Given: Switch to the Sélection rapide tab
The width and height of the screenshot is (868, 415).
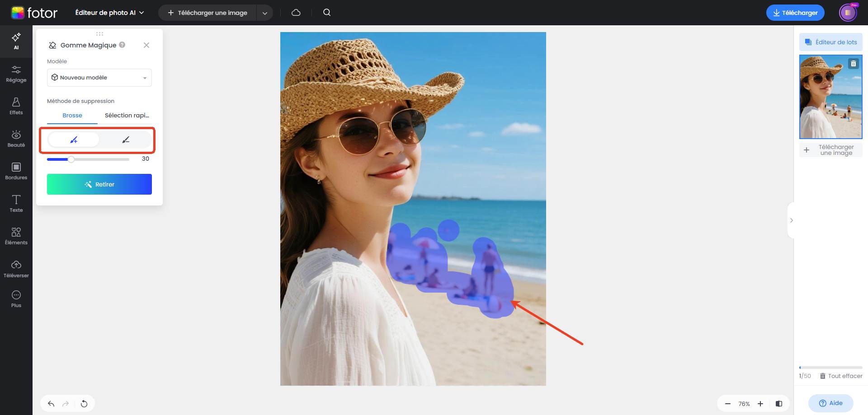Looking at the screenshot, I should [x=127, y=115].
